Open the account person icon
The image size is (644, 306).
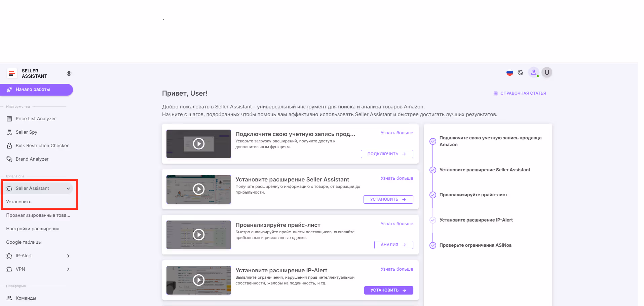point(534,72)
